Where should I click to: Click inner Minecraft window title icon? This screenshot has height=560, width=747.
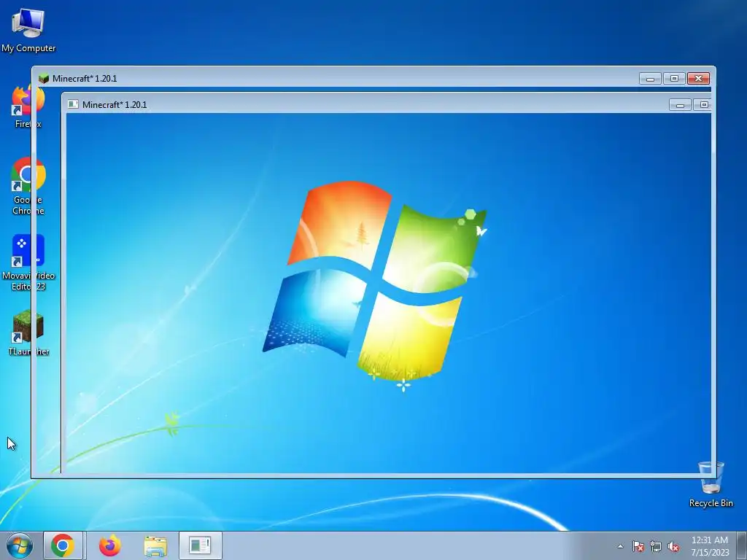coord(73,104)
